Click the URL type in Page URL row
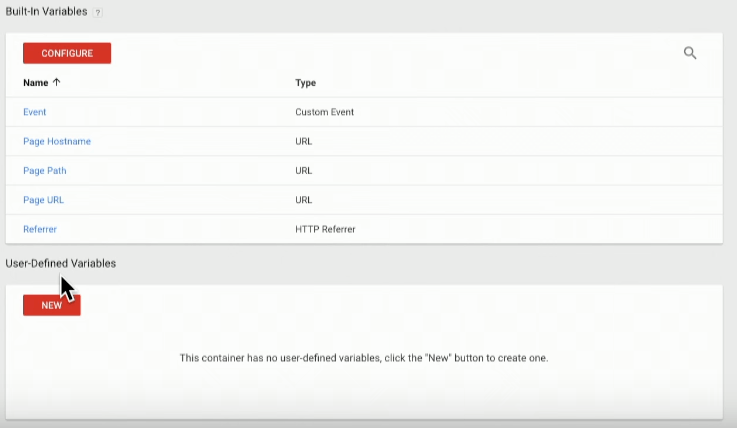Viewport: 737px width, 428px height. [304, 200]
